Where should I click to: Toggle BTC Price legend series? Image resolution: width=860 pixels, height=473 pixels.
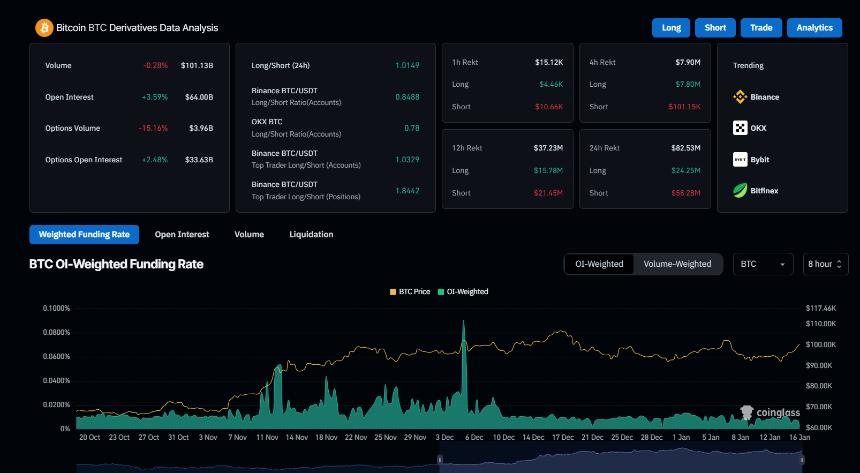(410, 291)
